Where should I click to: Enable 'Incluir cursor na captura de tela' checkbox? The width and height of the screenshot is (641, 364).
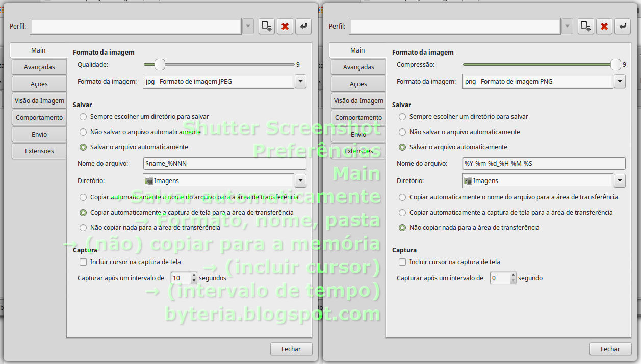click(x=83, y=262)
